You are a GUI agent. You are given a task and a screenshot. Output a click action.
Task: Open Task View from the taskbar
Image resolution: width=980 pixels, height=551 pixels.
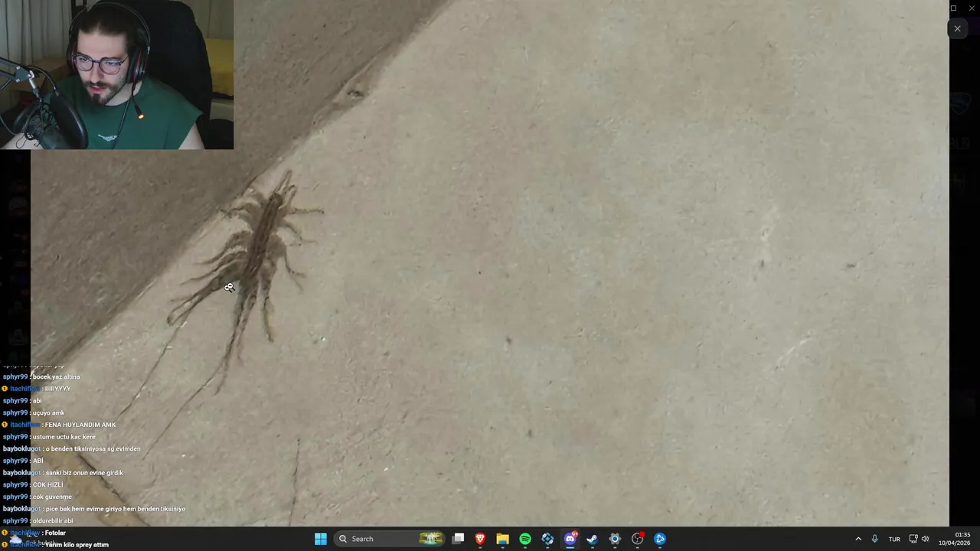point(458,539)
